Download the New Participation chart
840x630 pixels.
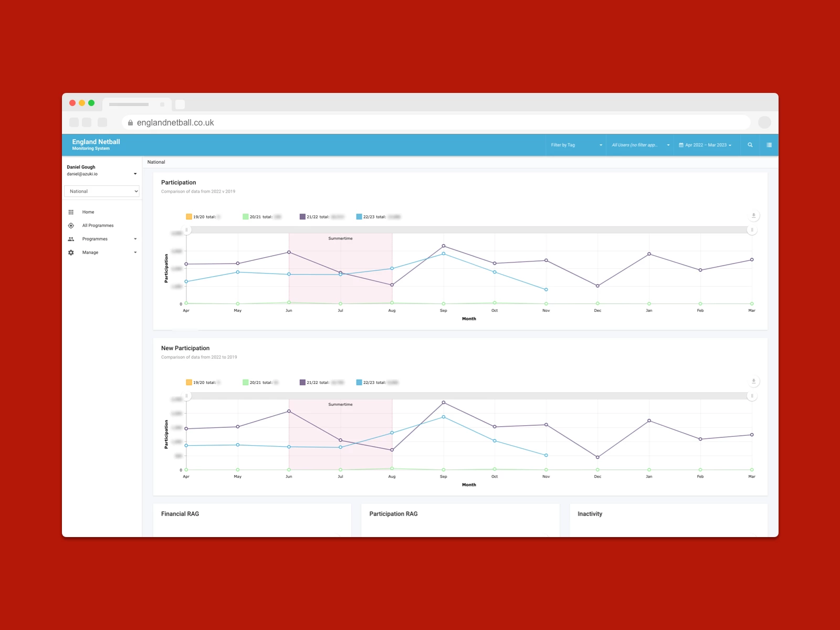[753, 382]
